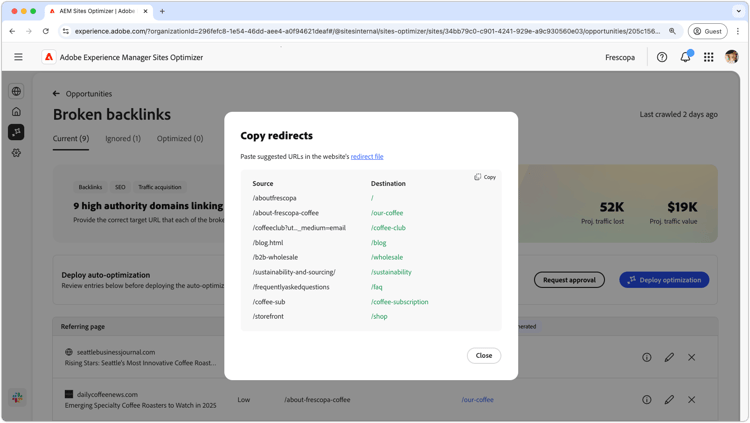Click the $19K projected traffic value

[682, 207]
